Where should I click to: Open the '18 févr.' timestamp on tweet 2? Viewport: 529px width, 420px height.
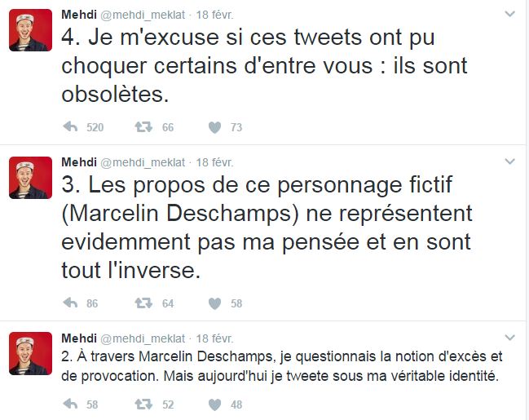tap(214, 338)
